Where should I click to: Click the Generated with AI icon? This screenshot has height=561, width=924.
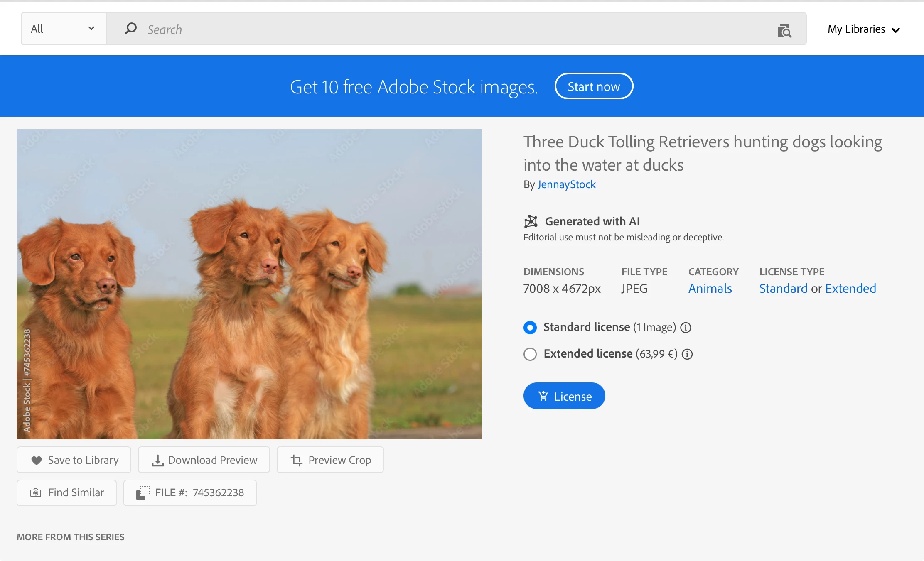point(531,221)
